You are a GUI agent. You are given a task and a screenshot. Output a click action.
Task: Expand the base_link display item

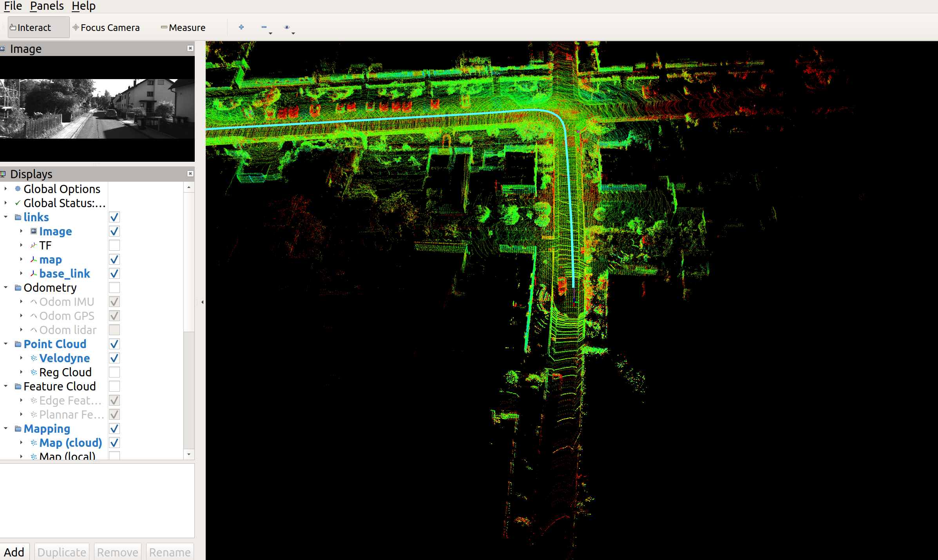tap(21, 273)
